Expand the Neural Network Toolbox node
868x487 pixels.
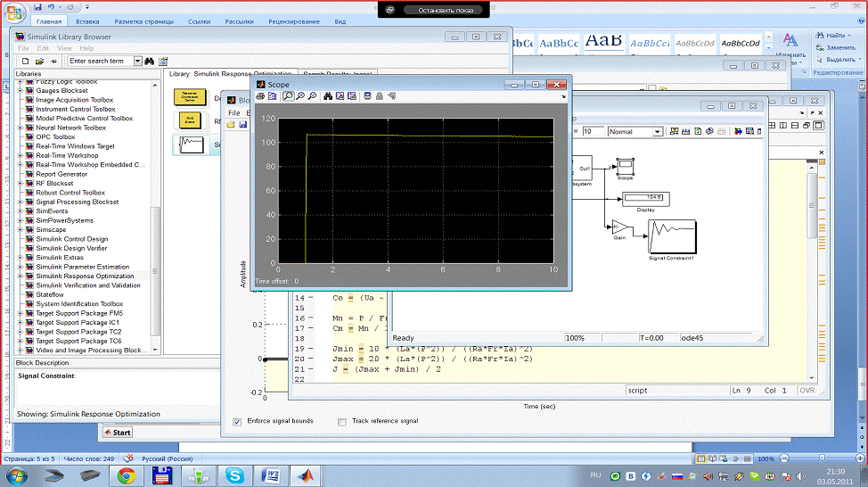20,128
